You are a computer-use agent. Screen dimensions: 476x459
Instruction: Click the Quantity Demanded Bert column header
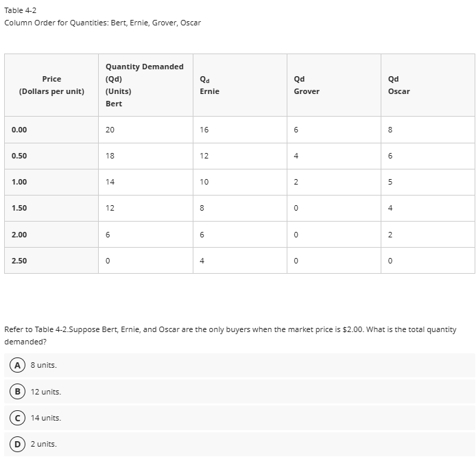point(144,85)
